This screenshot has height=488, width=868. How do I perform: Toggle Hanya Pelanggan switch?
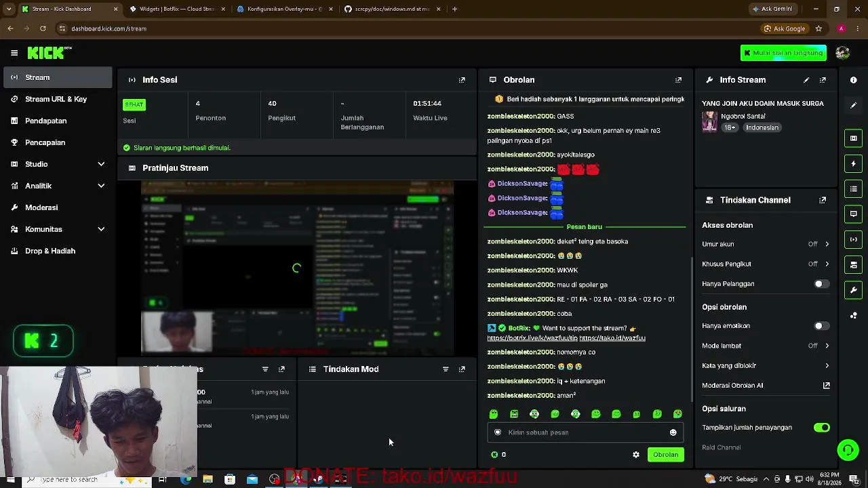tap(821, 284)
